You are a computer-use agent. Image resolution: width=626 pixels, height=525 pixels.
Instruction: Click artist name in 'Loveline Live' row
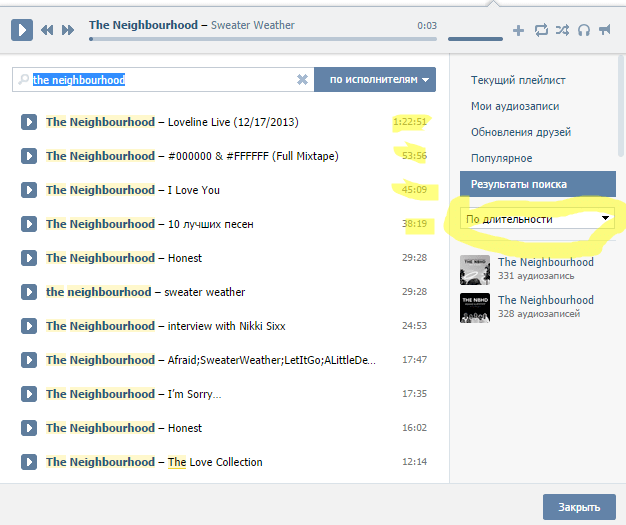pyautogui.click(x=100, y=122)
